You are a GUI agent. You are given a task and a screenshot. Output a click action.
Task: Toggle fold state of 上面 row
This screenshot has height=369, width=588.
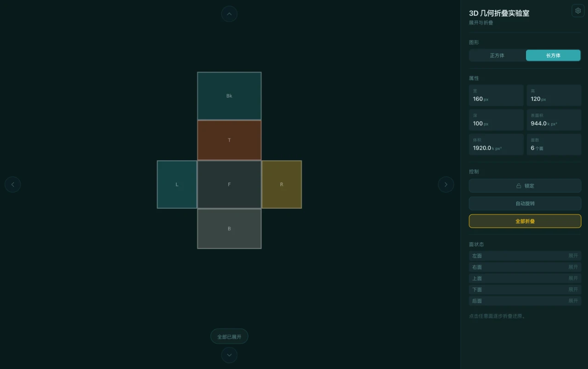click(525, 278)
